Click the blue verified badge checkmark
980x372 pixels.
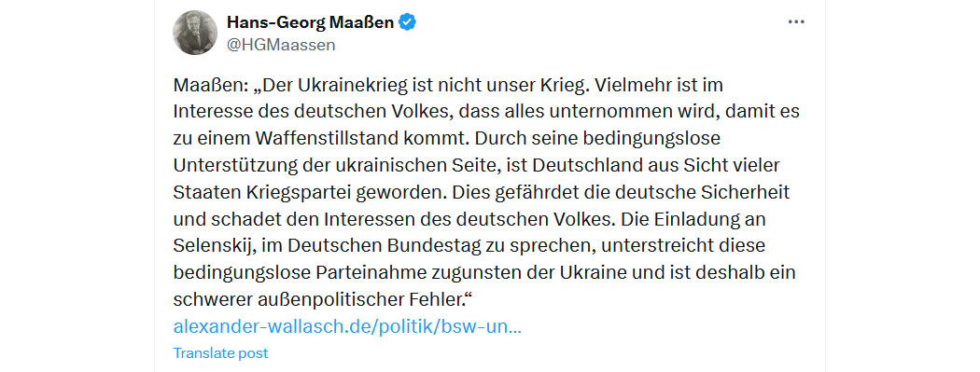coord(408,22)
